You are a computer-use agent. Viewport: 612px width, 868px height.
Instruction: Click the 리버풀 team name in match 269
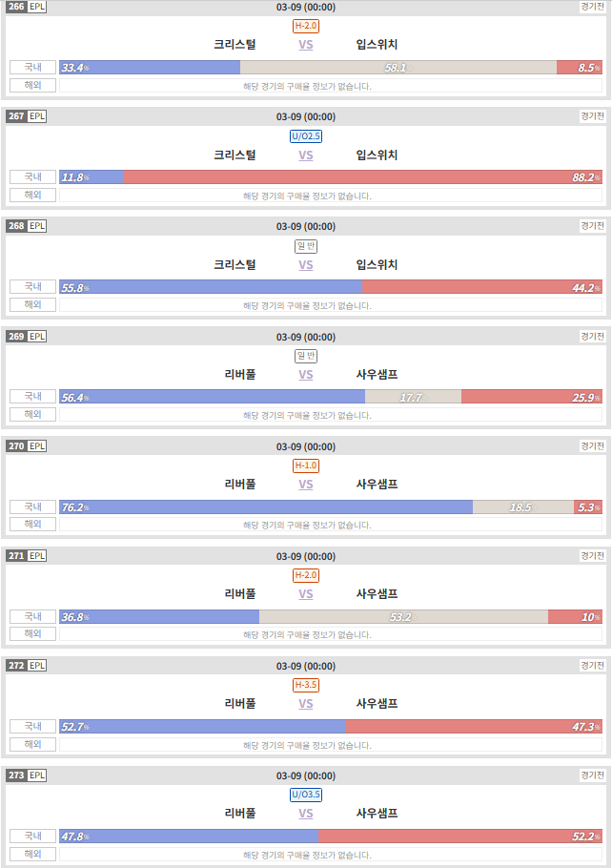[x=240, y=375]
